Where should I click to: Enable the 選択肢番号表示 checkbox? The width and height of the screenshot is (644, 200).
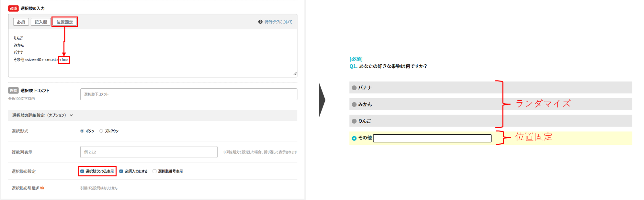click(154, 171)
